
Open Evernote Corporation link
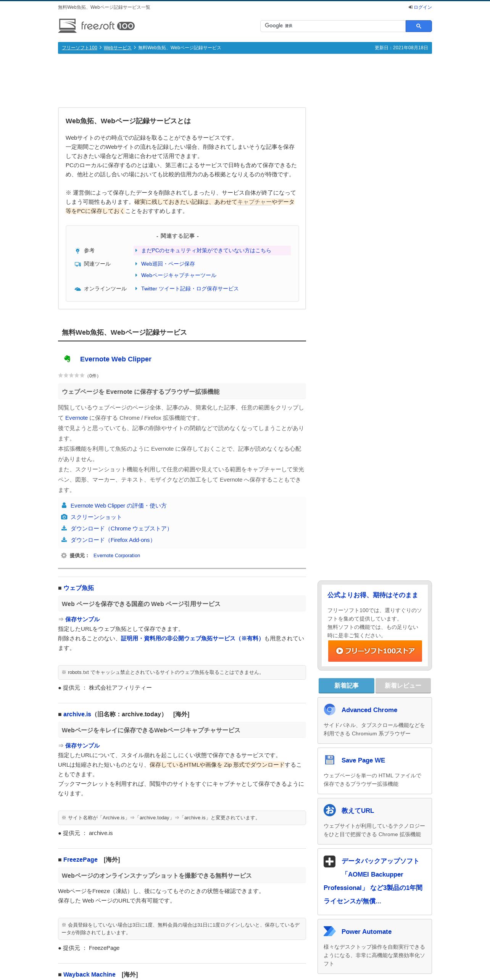click(117, 556)
